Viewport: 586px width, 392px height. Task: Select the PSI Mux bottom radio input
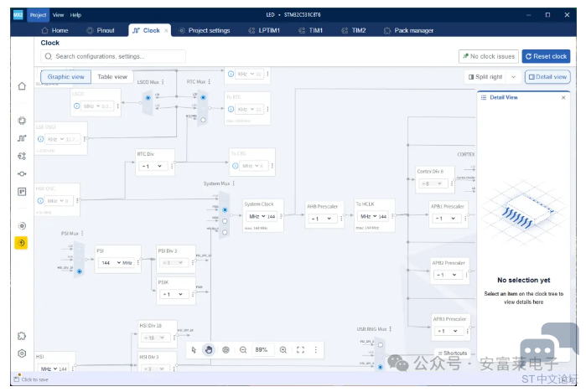[x=80, y=271]
